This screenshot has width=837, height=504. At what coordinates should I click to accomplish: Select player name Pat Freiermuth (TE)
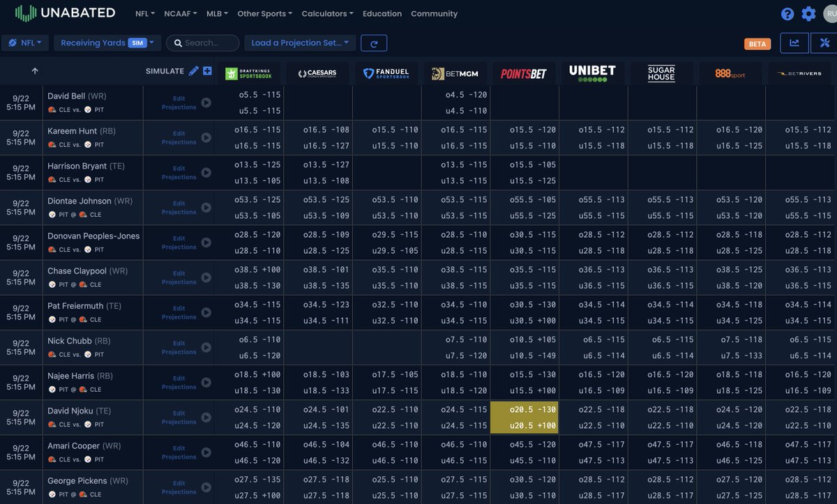coord(84,306)
